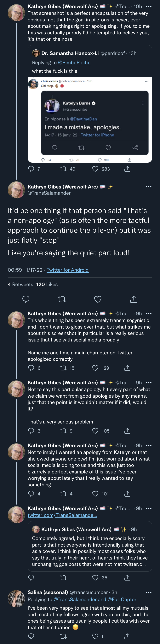Open the twitter.com/TransSalamande… link

(62, 515)
